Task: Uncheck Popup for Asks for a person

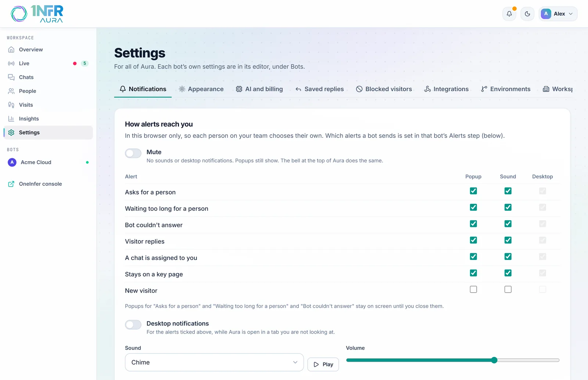Action: coord(473,191)
